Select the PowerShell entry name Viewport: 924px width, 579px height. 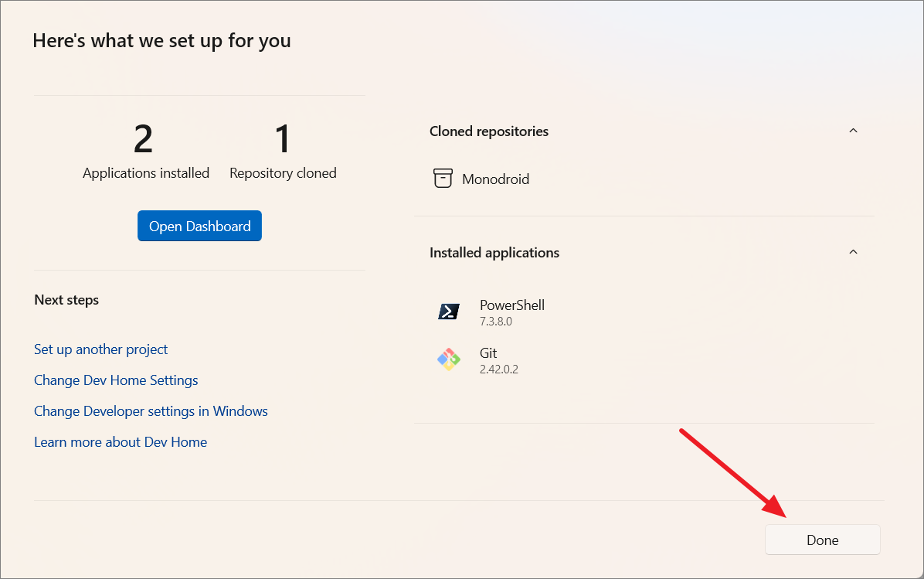tap(512, 305)
